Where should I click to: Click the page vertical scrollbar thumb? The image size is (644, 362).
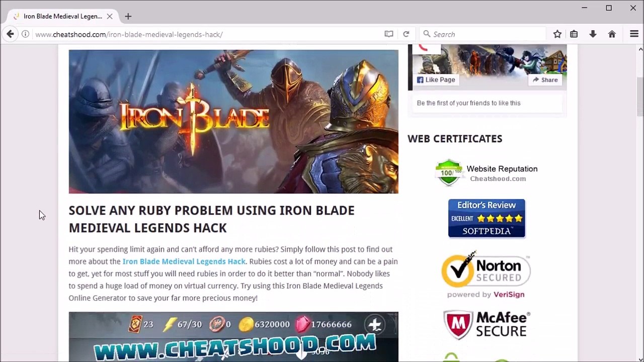(640, 97)
